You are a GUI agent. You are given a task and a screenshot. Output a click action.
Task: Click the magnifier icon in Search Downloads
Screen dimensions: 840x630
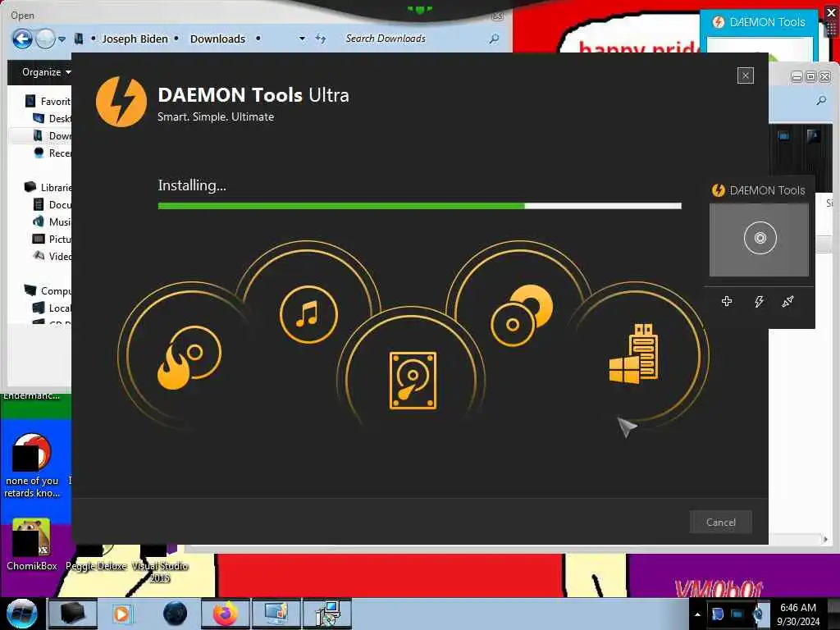click(x=494, y=39)
